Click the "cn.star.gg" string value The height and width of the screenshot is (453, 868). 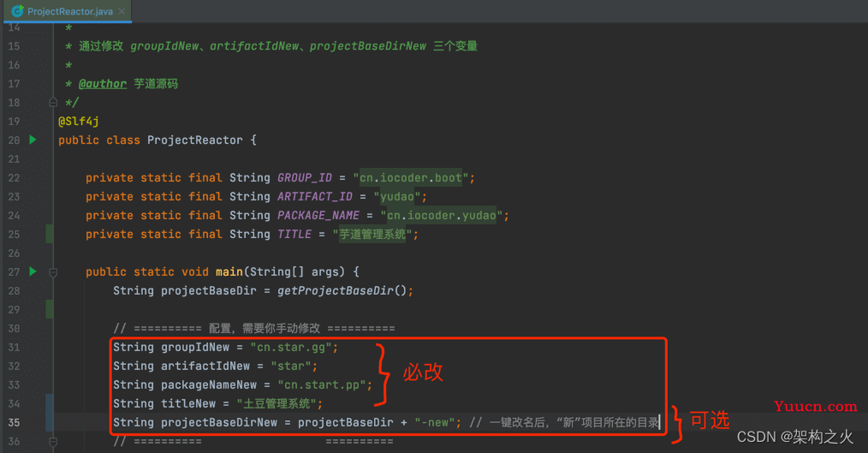(291, 347)
